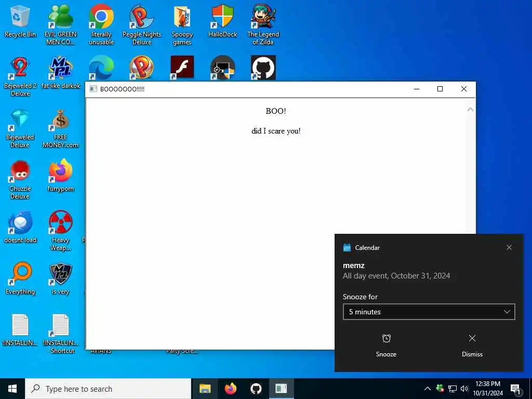Click the memz event title
The height and width of the screenshot is (399, 532).
[353, 265]
